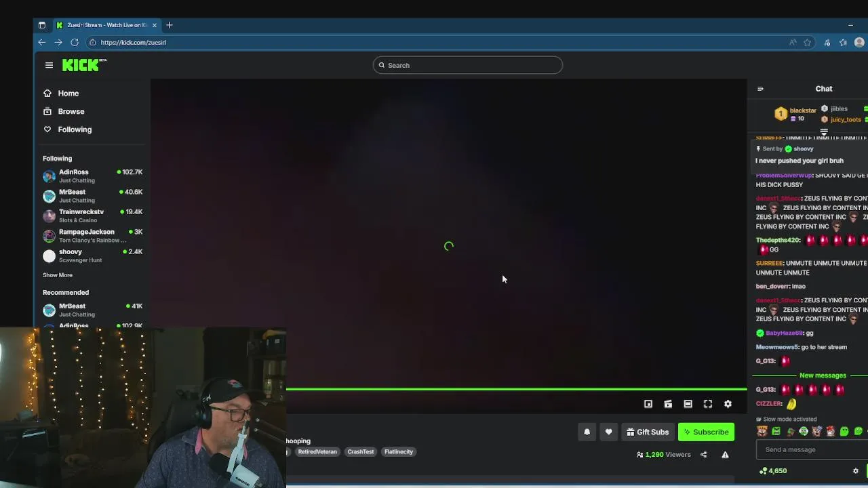Click the Kick logo
Viewport: 868px width, 488px height.
pyautogui.click(x=84, y=65)
